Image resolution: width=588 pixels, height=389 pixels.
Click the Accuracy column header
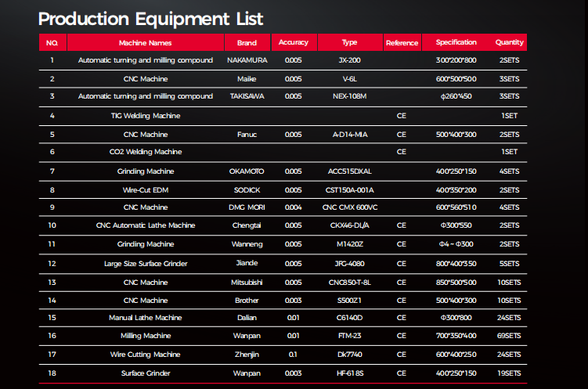[x=293, y=42]
